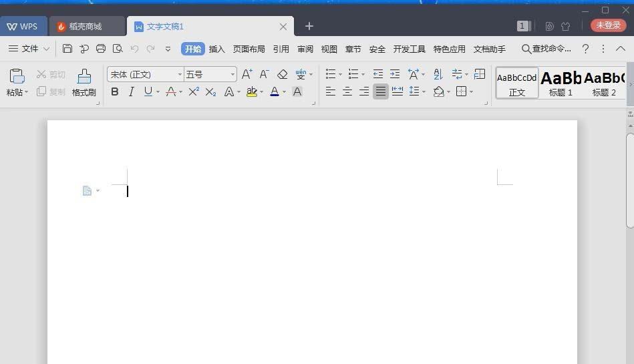The height and width of the screenshot is (364, 634).
Task: Click the Paste clipboard icon
Action: click(x=17, y=76)
